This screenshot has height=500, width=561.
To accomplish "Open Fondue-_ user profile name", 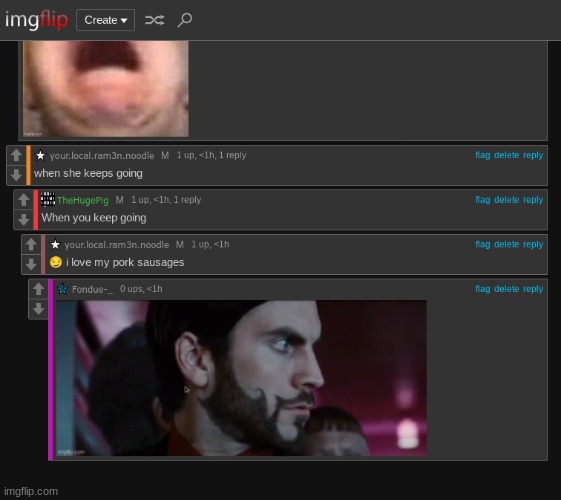I will click(92, 289).
